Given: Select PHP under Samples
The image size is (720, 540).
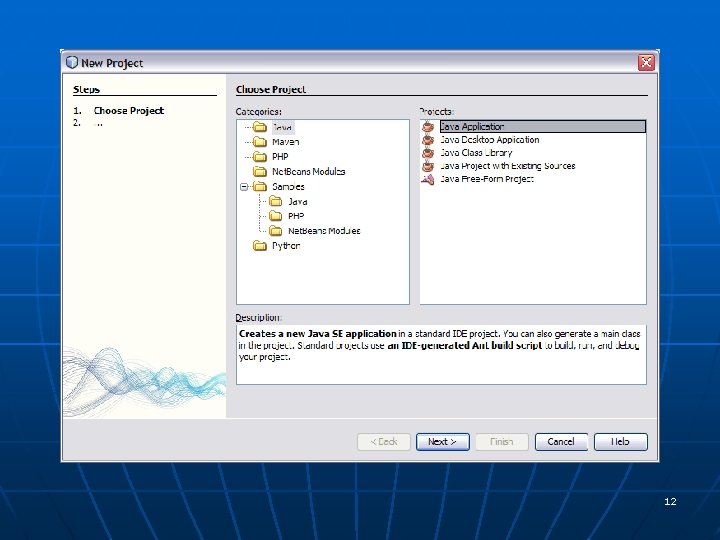Looking at the screenshot, I should tap(296, 216).
